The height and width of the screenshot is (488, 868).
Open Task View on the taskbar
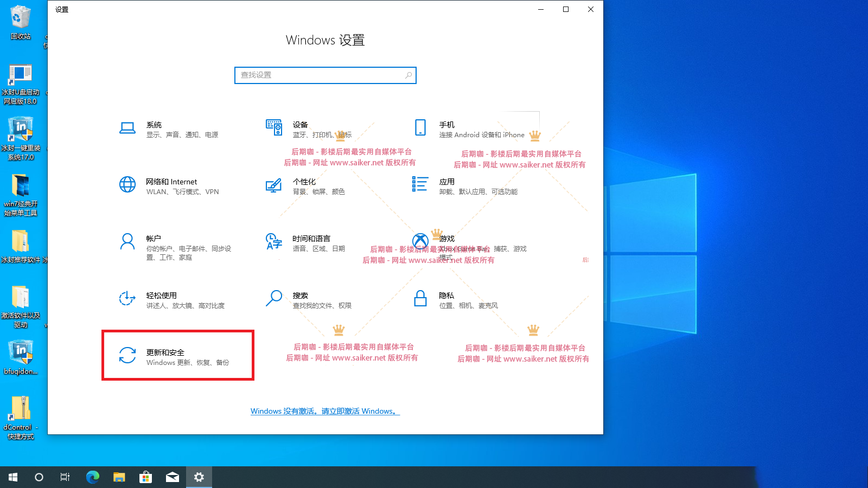click(65, 477)
